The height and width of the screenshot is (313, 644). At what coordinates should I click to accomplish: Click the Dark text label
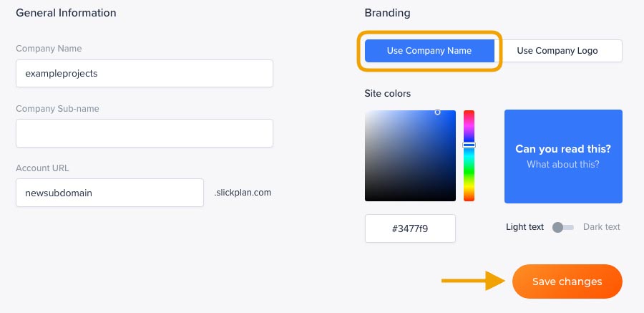tap(602, 227)
